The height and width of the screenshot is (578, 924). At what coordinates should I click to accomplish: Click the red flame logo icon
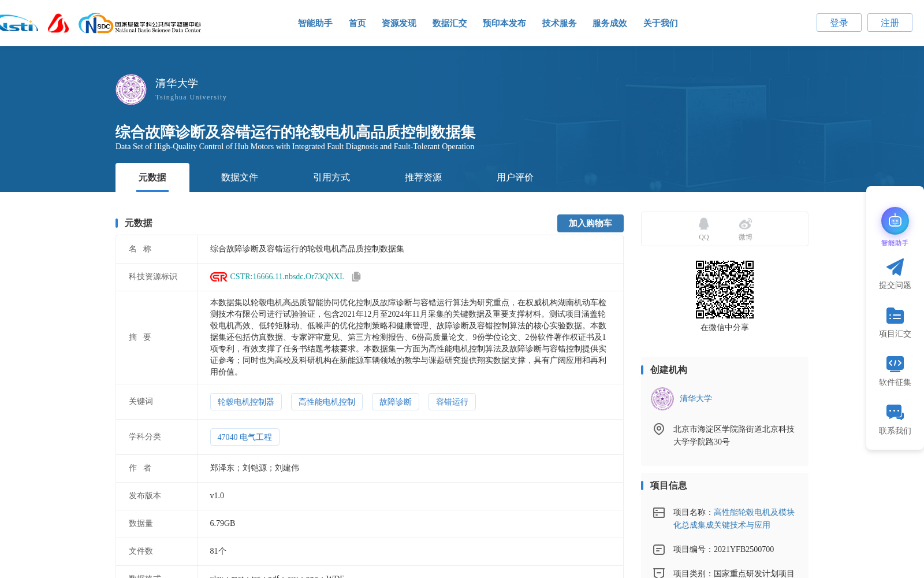point(58,23)
